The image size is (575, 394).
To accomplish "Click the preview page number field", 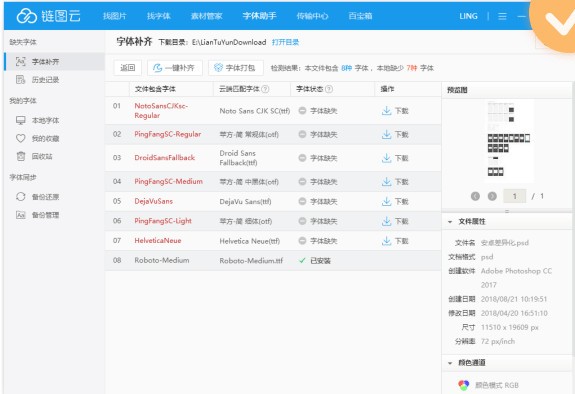I will pos(514,196).
